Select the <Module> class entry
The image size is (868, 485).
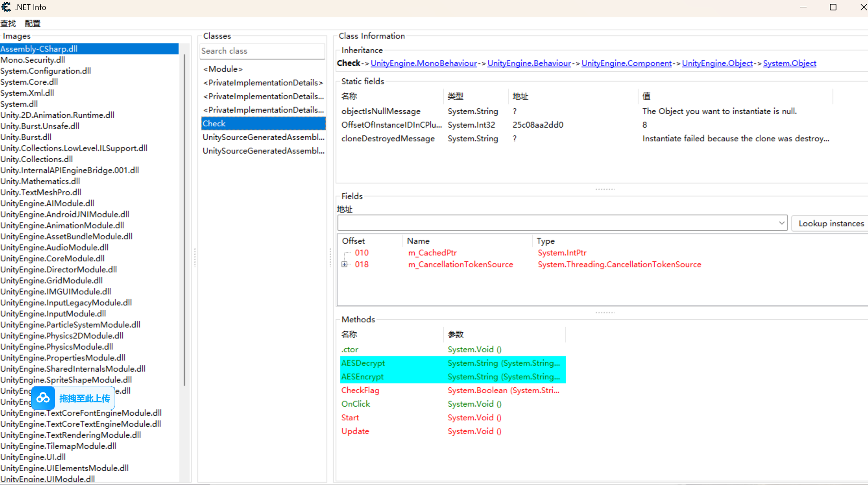point(223,69)
